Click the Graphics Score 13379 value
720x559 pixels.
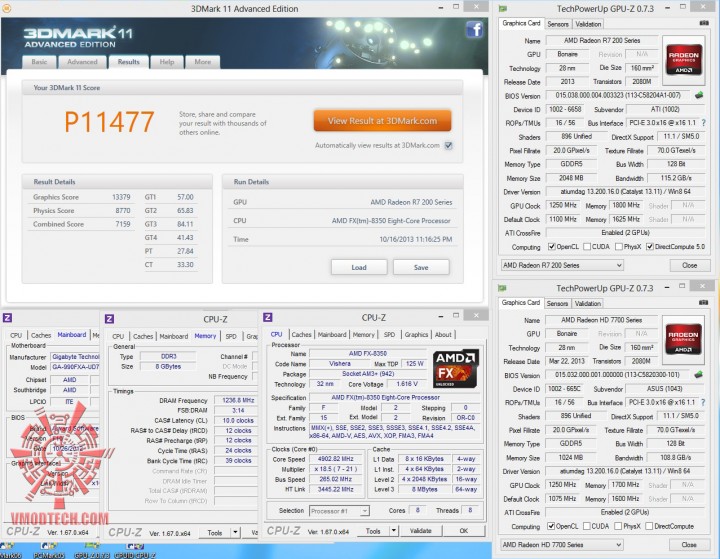click(x=121, y=197)
